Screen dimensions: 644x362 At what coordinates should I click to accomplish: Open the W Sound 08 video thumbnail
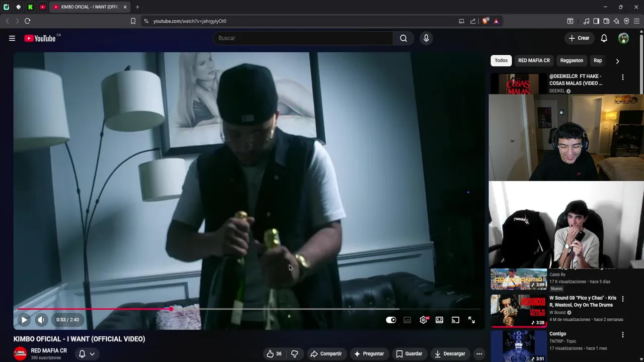(518, 311)
